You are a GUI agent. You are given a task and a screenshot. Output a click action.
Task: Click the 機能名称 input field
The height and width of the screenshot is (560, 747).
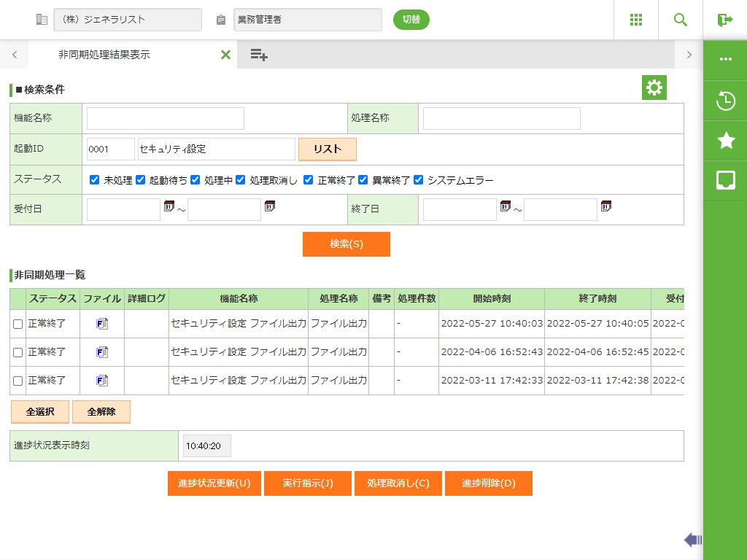click(166, 119)
